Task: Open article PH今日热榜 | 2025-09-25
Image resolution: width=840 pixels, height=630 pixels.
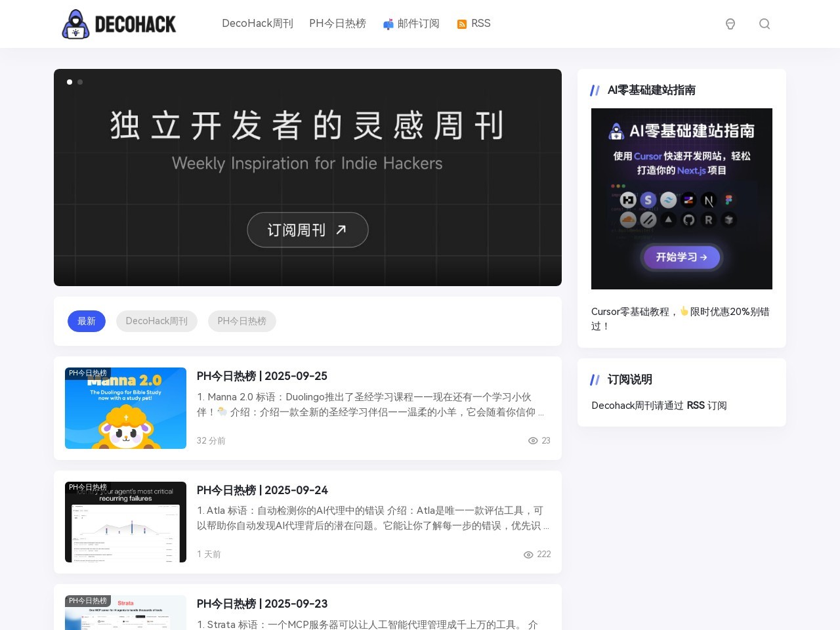Action: click(x=262, y=376)
